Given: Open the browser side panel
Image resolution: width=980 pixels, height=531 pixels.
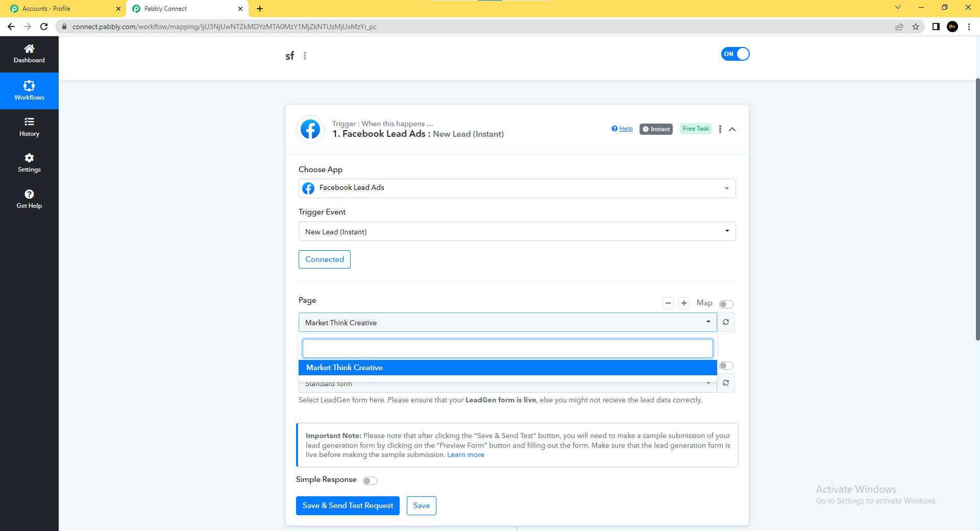Looking at the screenshot, I should 936,27.
